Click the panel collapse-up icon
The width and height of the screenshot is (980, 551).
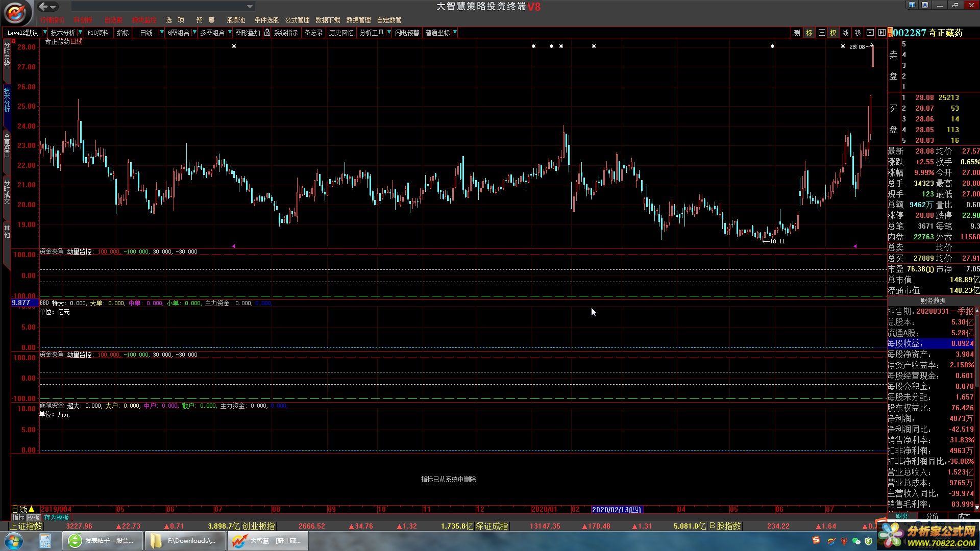click(870, 33)
